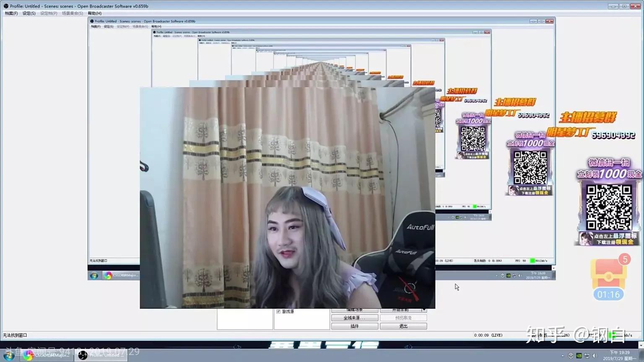This screenshot has height=362, width=644.
Task: Open the 档案(F) menu
Action: pyautogui.click(x=10, y=13)
